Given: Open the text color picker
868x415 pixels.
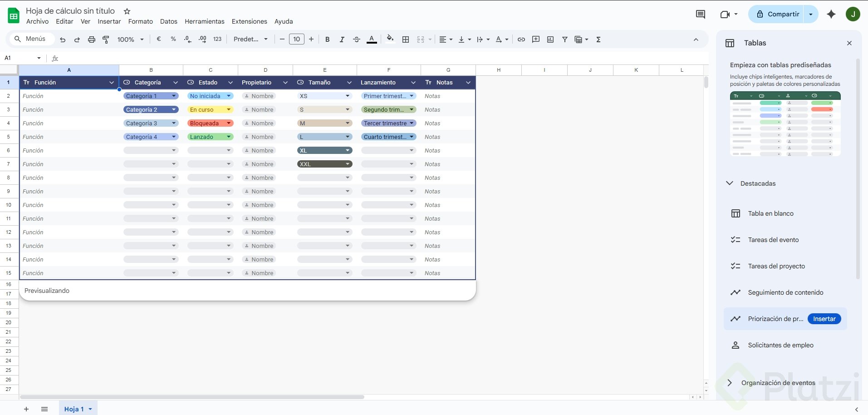Looking at the screenshot, I should [x=372, y=40].
